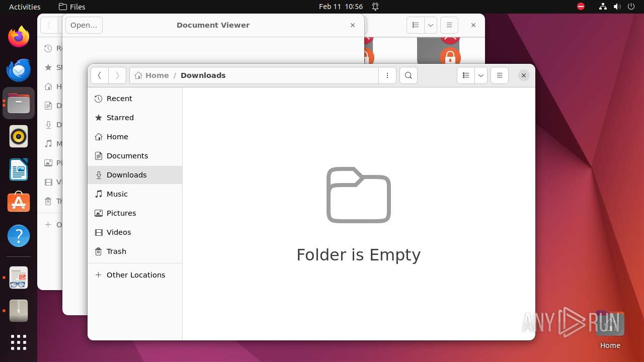Select Downloads in the sidebar
644x362 pixels.
135,175
